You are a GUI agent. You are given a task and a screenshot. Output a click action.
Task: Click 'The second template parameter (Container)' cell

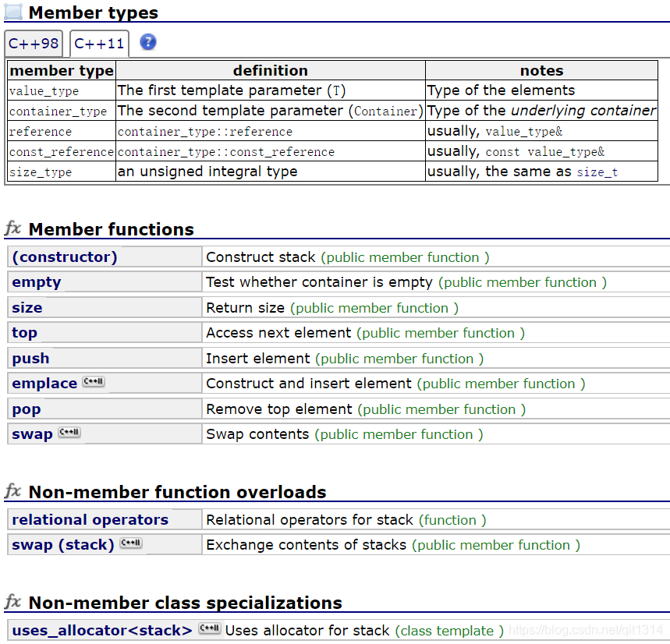click(271, 111)
